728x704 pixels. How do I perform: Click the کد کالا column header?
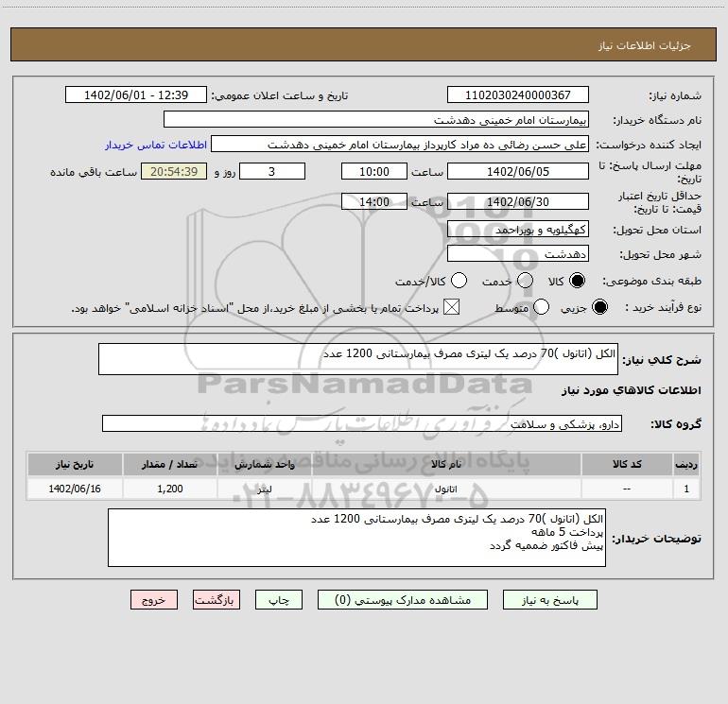[627, 464]
